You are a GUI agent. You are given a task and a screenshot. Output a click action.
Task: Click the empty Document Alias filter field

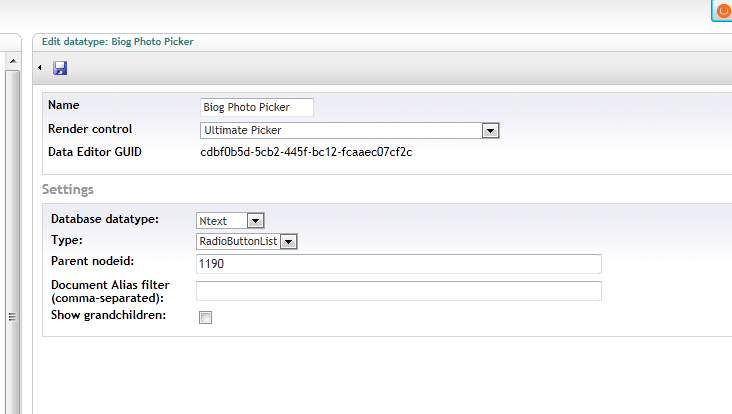point(399,291)
